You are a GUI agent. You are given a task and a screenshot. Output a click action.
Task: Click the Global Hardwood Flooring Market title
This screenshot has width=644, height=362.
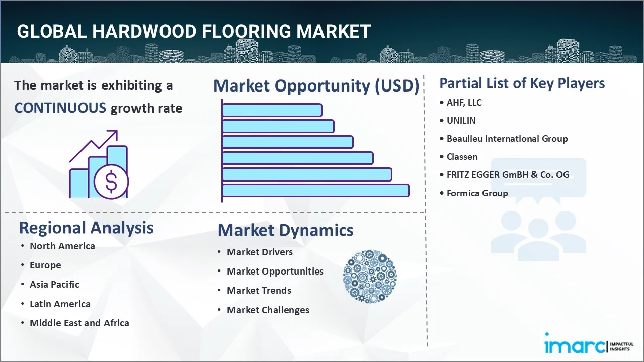pyautogui.click(x=194, y=31)
